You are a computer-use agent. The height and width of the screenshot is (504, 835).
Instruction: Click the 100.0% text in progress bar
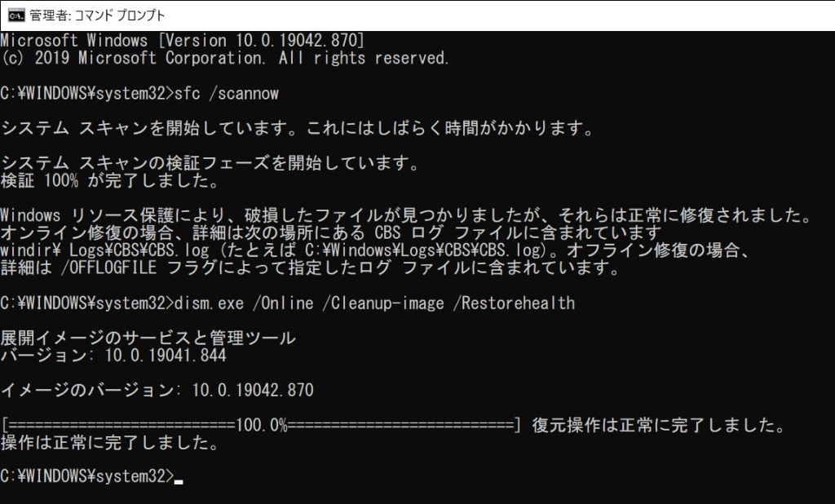tap(261, 426)
